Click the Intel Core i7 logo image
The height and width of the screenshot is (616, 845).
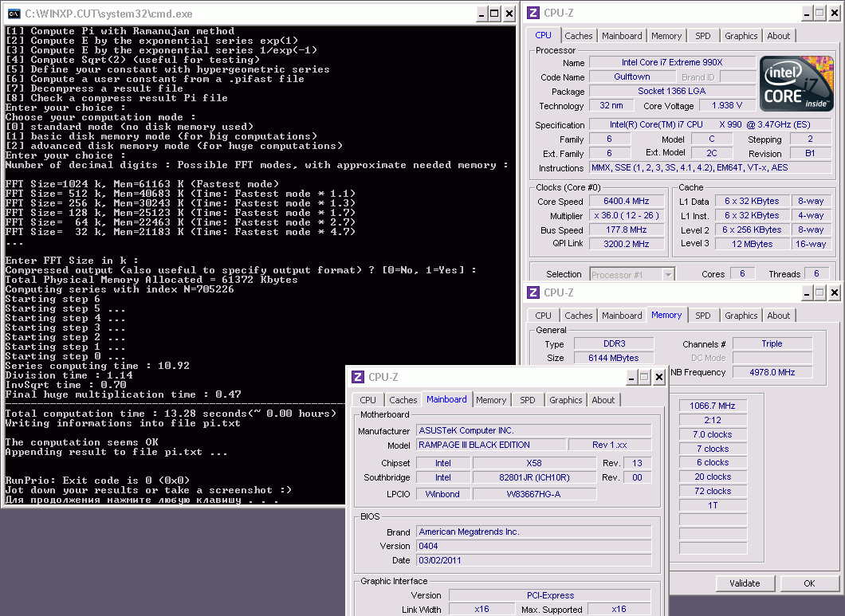pos(796,84)
